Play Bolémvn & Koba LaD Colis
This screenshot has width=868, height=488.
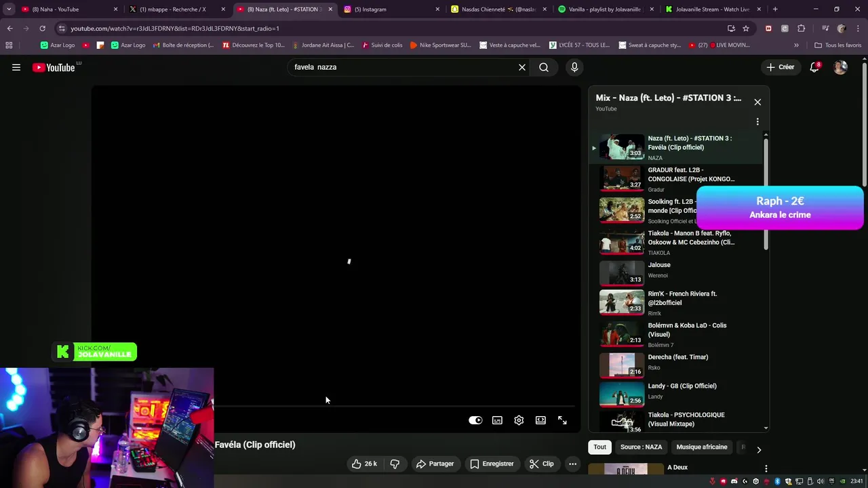click(x=675, y=335)
